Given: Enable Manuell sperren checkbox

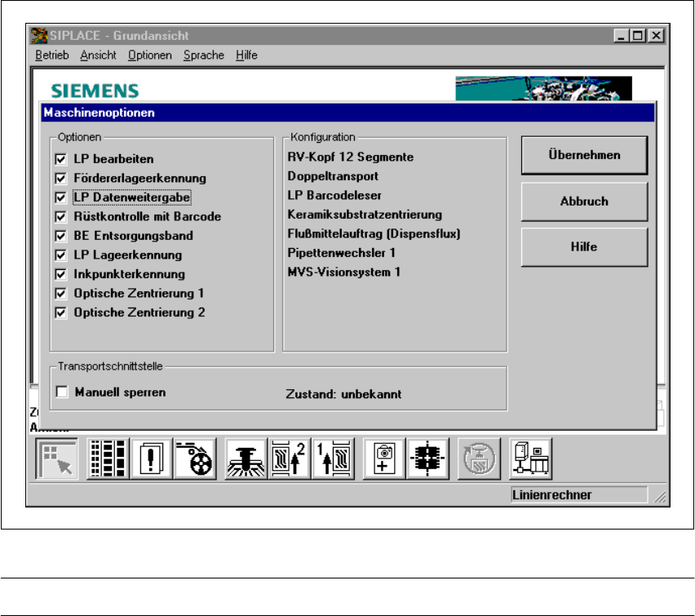Looking at the screenshot, I should [62, 392].
